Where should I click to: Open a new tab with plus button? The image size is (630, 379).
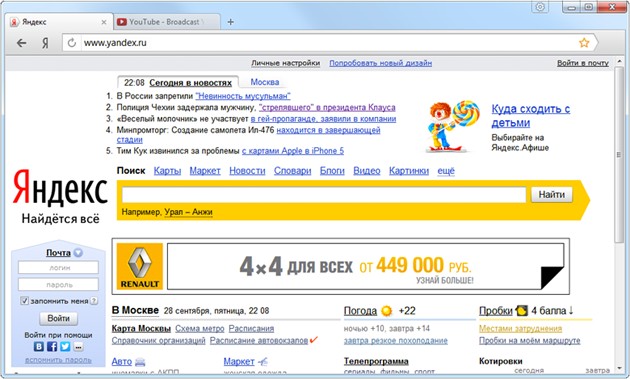(231, 22)
